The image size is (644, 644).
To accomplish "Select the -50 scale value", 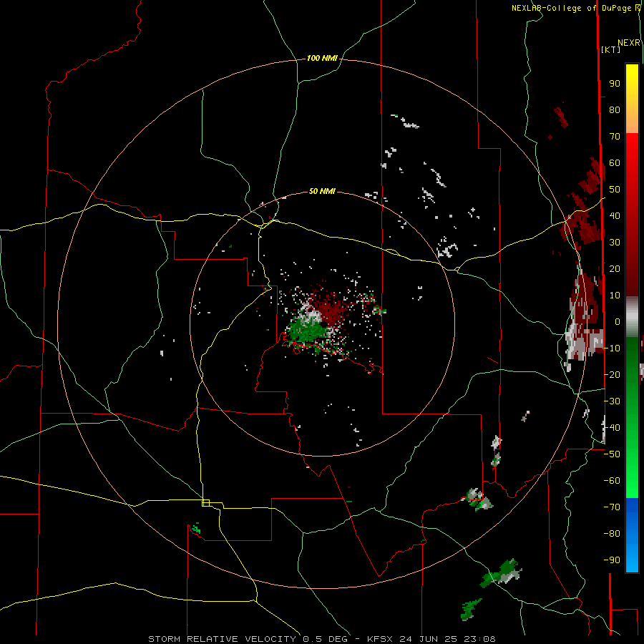I will pyautogui.click(x=612, y=454).
